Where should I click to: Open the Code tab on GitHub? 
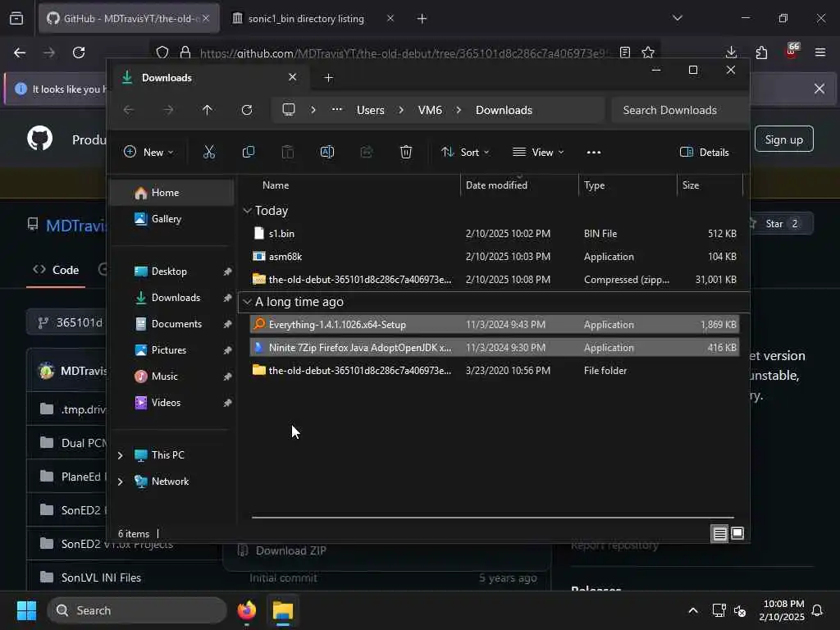click(56, 270)
